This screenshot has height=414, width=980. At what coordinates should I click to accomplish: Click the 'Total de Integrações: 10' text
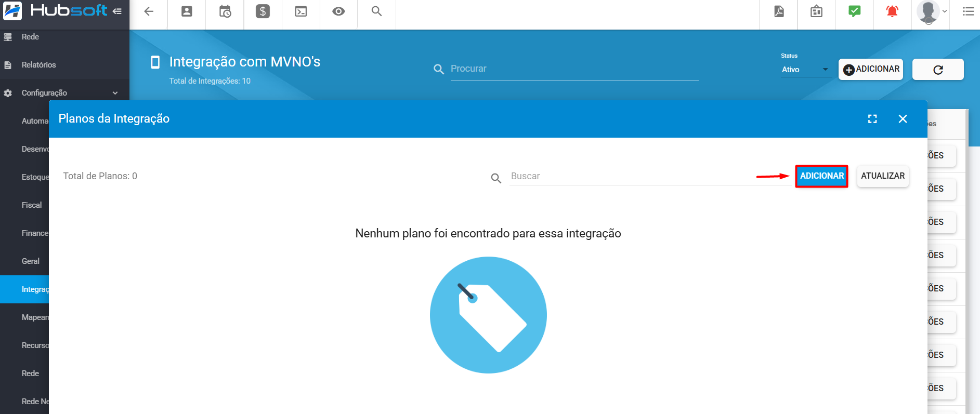pos(210,81)
